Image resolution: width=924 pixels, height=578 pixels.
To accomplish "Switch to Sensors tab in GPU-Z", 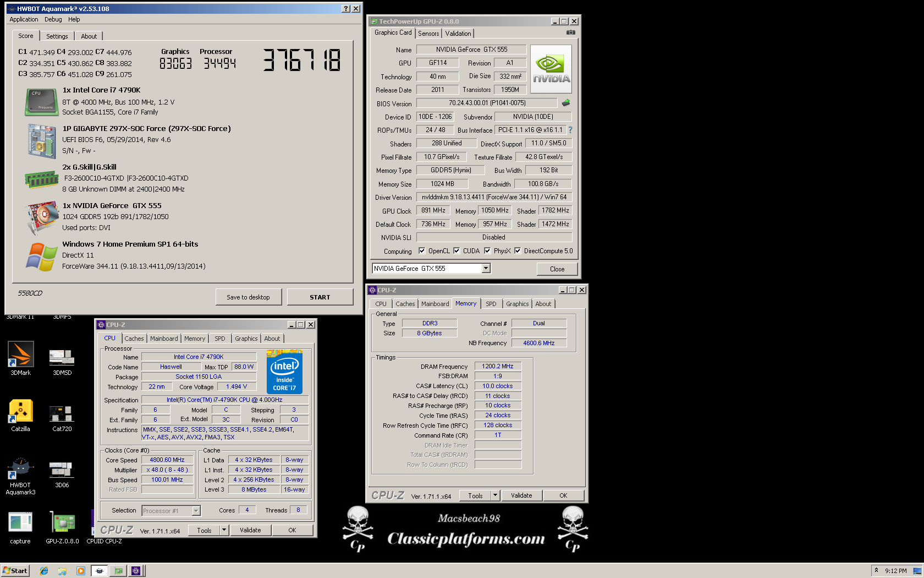I will [428, 34].
